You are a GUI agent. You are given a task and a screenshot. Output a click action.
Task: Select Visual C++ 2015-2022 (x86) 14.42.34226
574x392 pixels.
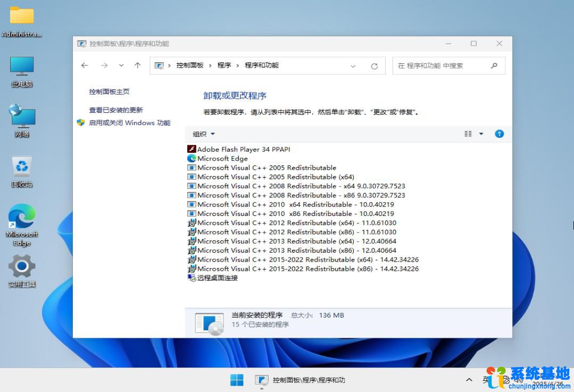308,269
